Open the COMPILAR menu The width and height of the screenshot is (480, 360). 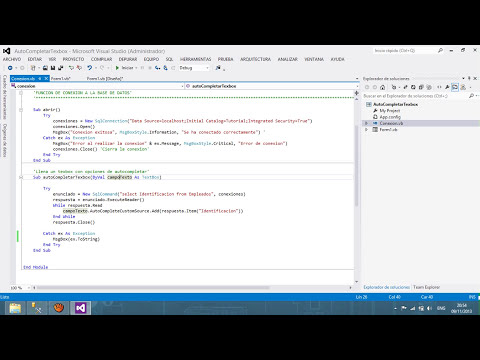pos(101,59)
